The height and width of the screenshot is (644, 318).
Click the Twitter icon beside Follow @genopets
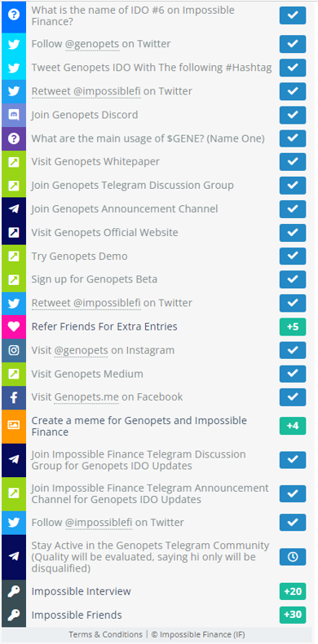click(14, 44)
